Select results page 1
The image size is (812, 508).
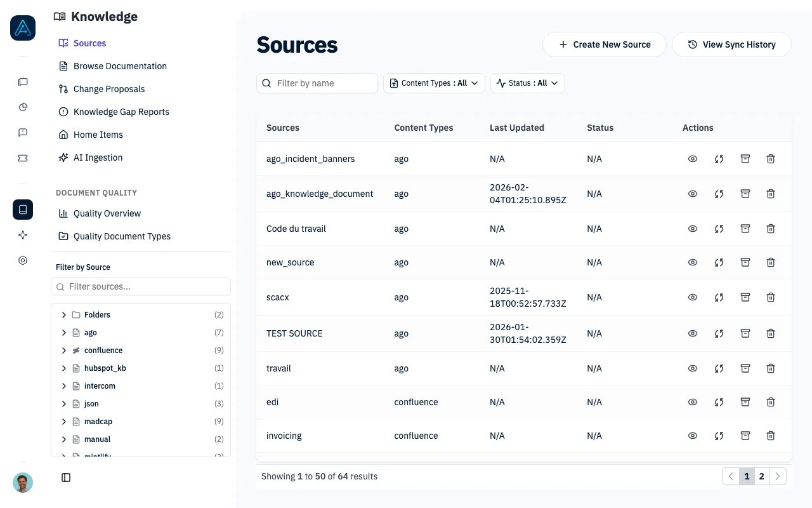747,476
